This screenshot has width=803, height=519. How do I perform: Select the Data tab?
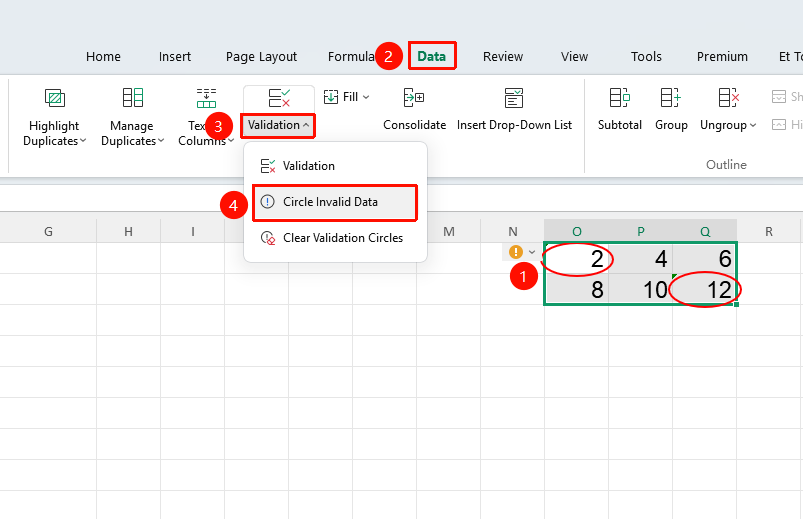tap(432, 56)
